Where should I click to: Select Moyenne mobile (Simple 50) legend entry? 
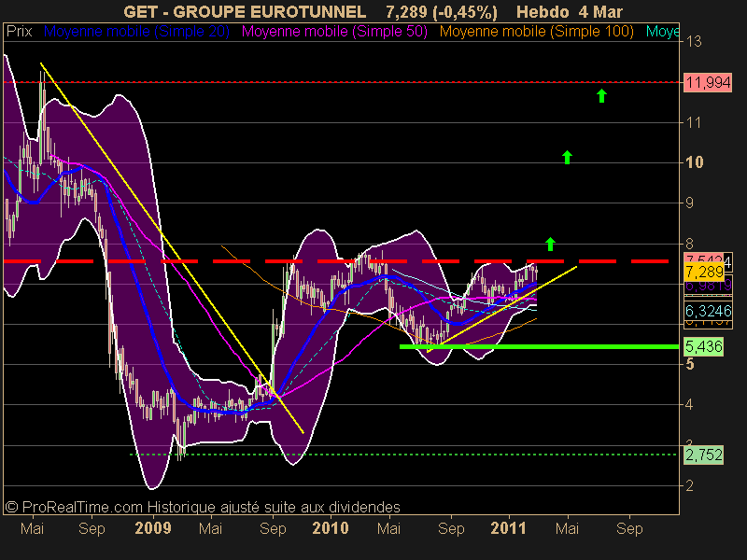[x=334, y=32]
